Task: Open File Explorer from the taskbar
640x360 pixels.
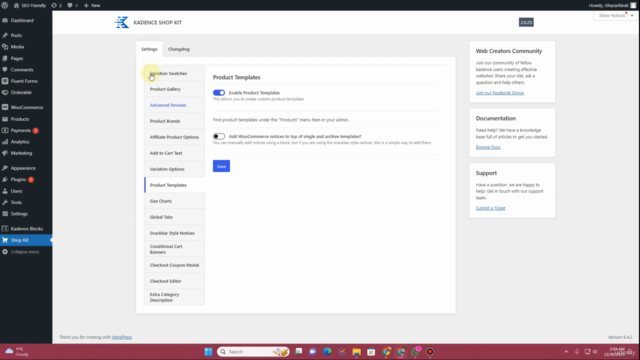Action: (x=357, y=352)
